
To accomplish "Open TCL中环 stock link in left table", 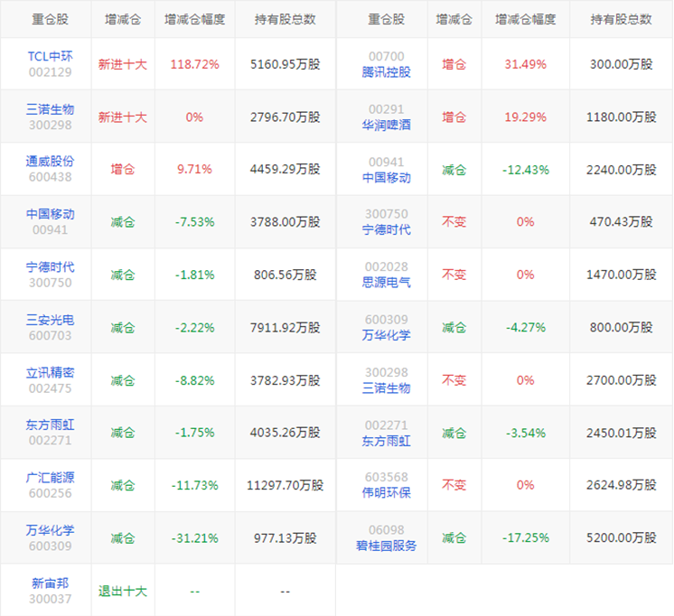I will tap(51, 56).
